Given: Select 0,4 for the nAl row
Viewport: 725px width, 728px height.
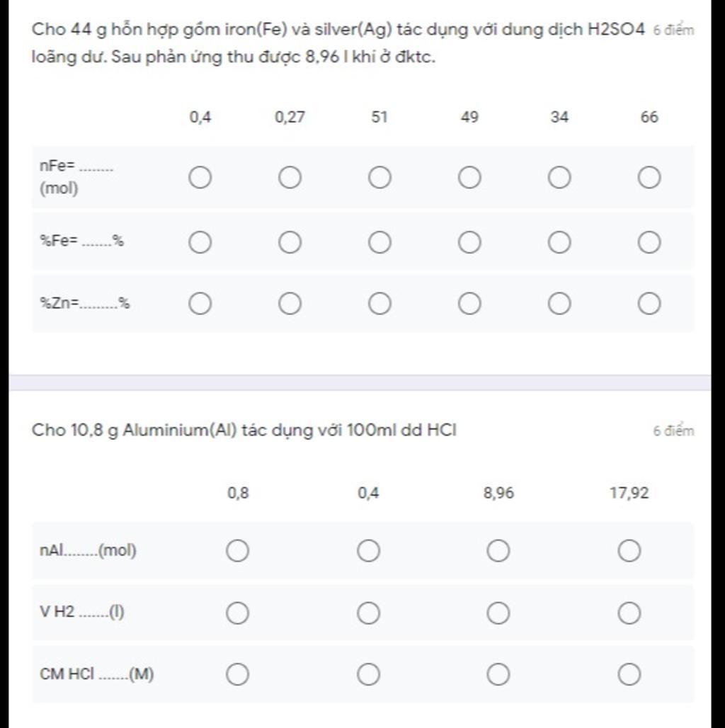Looking at the screenshot, I should [x=369, y=551].
